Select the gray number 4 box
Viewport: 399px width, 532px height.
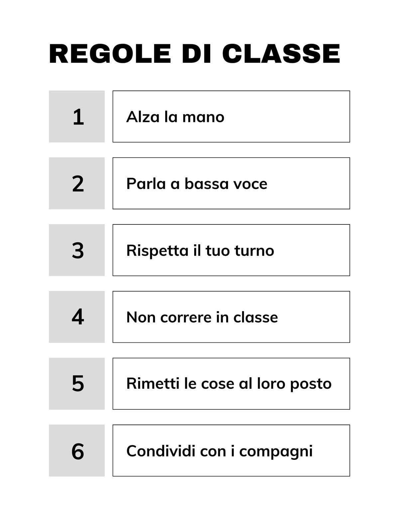tap(77, 317)
